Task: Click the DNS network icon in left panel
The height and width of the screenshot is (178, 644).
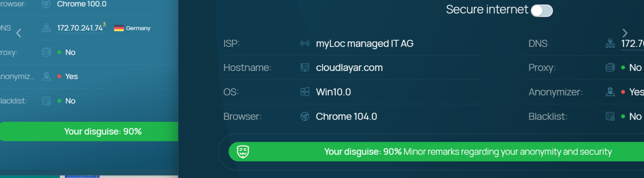Action: [x=46, y=28]
